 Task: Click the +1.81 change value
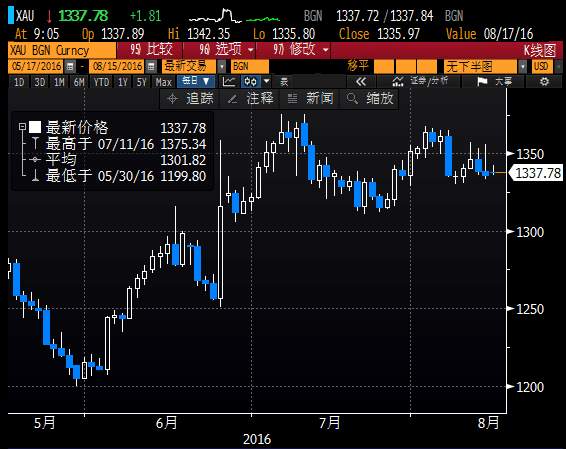[145, 16]
